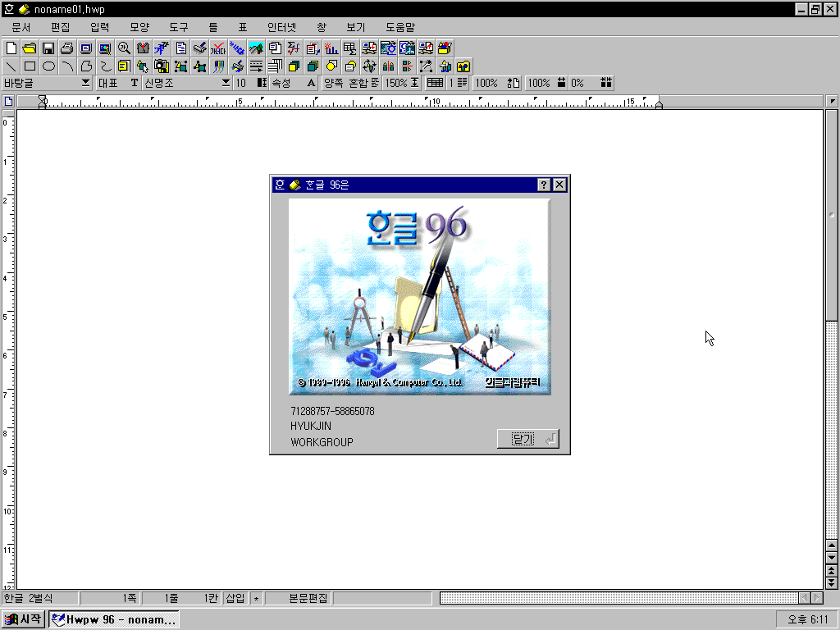This screenshot has height=630, width=840.
Task: Select the freeform polygon tool
Action: (85, 66)
